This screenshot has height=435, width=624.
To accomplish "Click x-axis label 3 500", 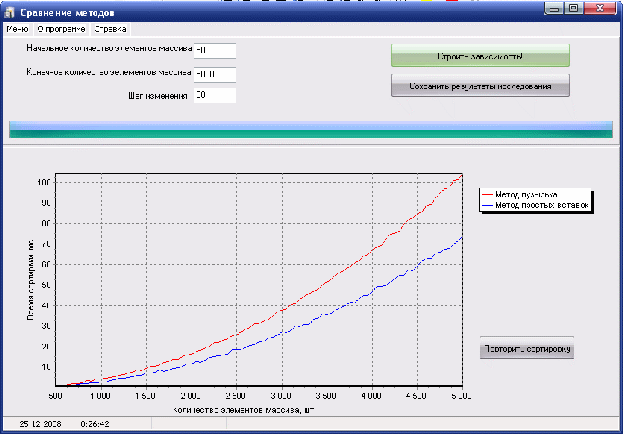I will pos(326,396).
